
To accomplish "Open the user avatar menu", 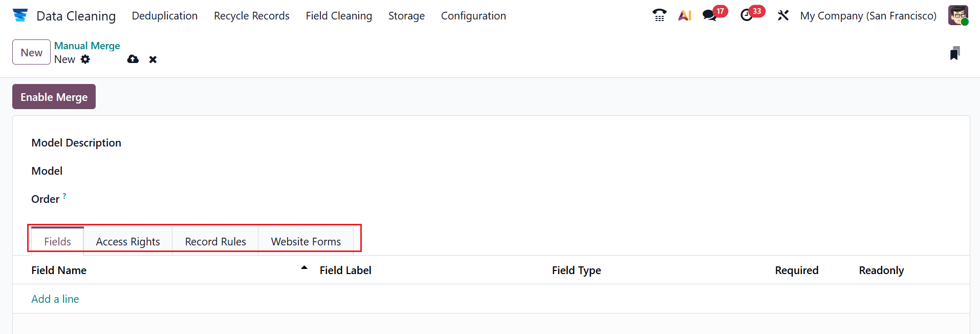I will (x=957, y=15).
